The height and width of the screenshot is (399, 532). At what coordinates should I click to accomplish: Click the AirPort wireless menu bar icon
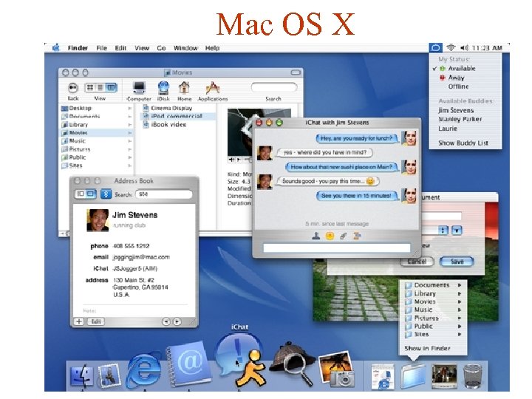click(451, 48)
